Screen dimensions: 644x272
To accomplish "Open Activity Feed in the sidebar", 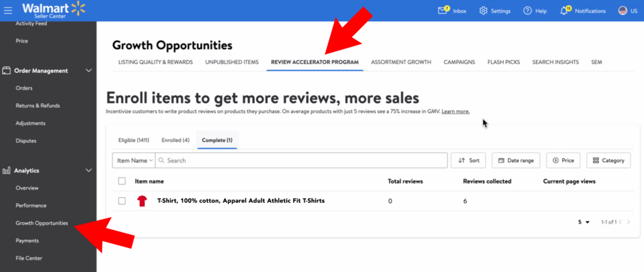I will 31,24.
